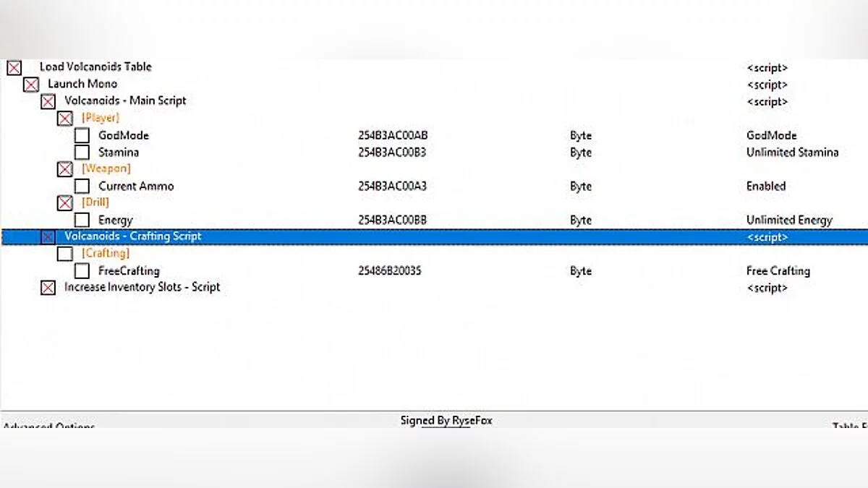Toggle the Volcanoids - Main Script checkbox
Screen dimensions: 868x488
pyautogui.click(x=48, y=102)
